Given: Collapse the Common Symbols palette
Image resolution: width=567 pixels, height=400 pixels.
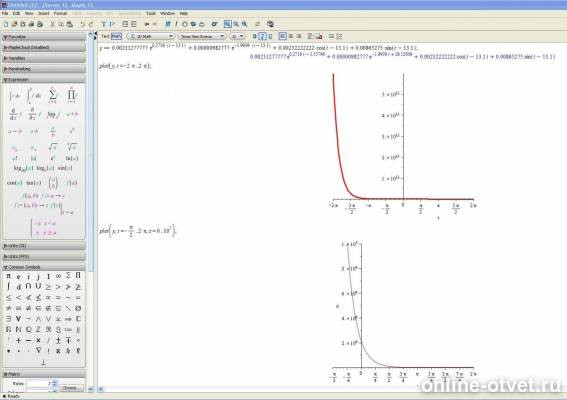Looking at the screenshot, I should pyautogui.click(x=44, y=267).
